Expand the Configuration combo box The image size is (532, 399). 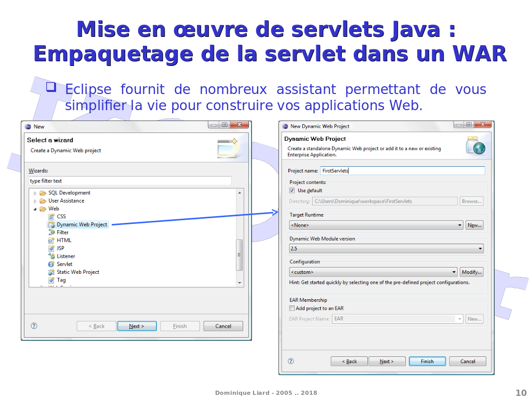[454, 272]
